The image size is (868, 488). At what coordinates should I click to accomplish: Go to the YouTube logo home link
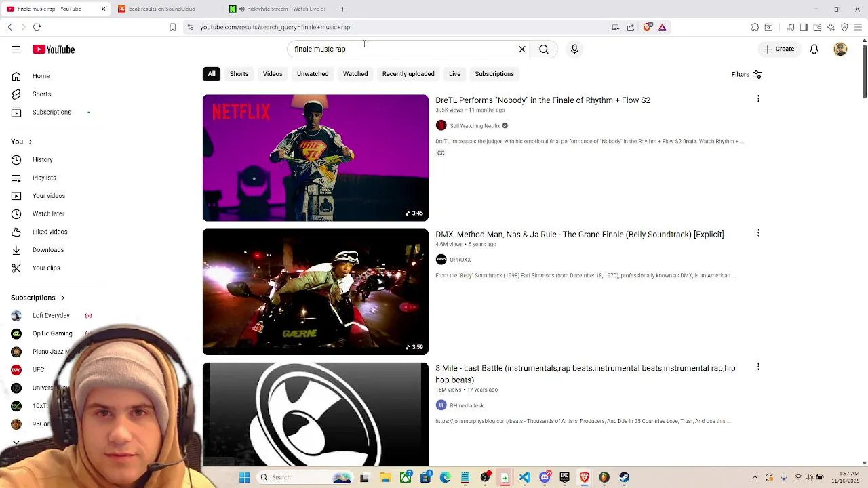pos(53,49)
